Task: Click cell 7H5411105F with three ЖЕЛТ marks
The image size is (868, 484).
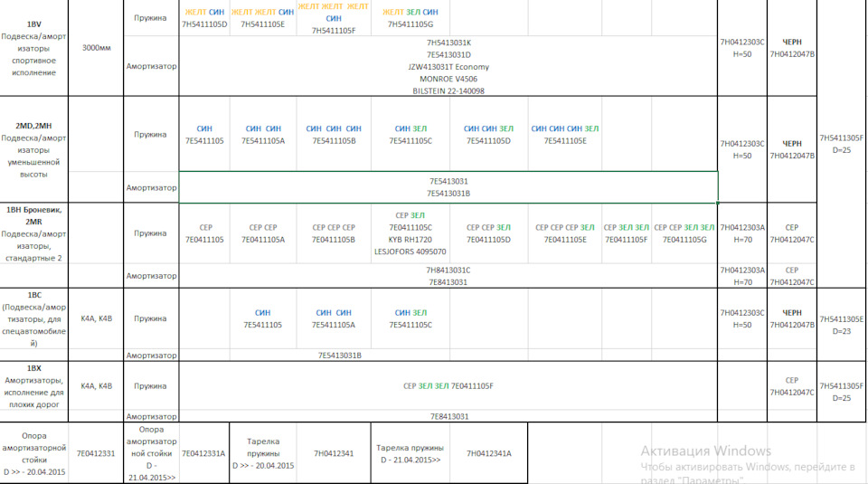Action: click(x=334, y=18)
